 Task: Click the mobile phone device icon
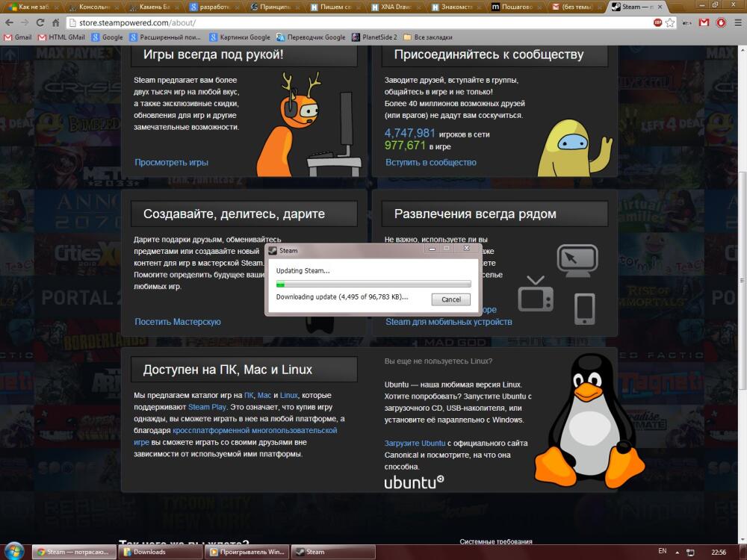click(x=585, y=309)
